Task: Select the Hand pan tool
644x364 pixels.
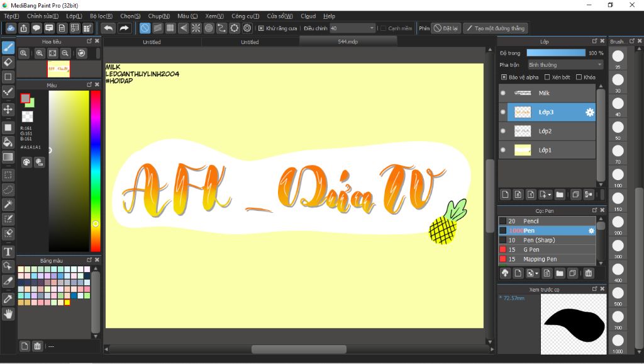Action: pyautogui.click(x=8, y=313)
